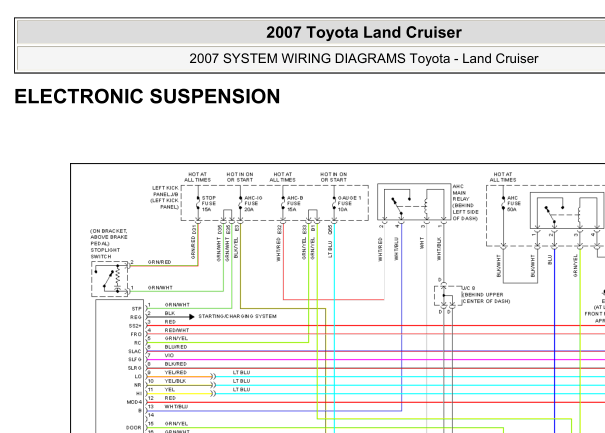Click the 'YEL/RED' wire label
605x433 pixels.
pos(176,372)
